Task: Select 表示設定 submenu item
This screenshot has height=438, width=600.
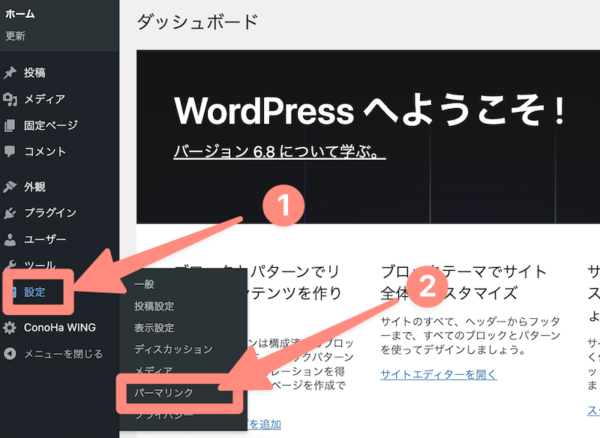Action: click(x=154, y=328)
